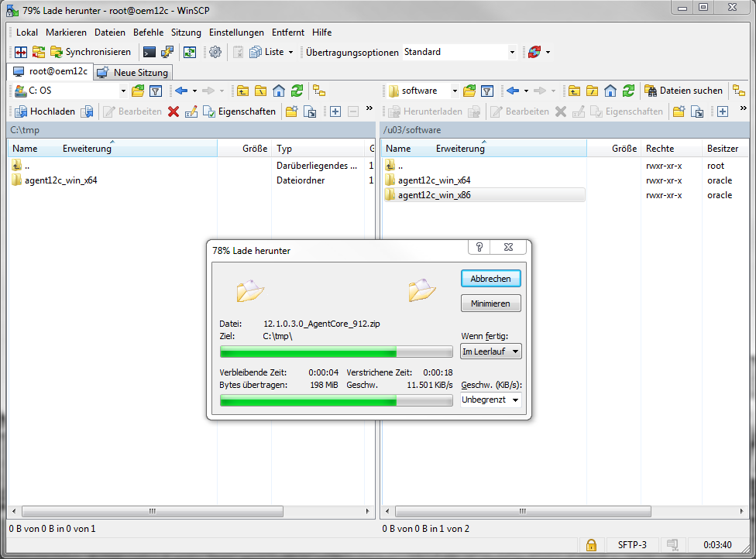The width and height of the screenshot is (756, 559).
Task: Open the Entfernt menu
Action: 288,33
